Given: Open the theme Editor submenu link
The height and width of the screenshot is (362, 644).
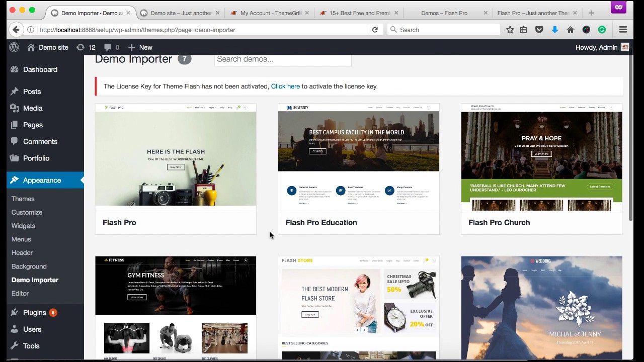Looking at the screenshot, I should tap(20, 294).
